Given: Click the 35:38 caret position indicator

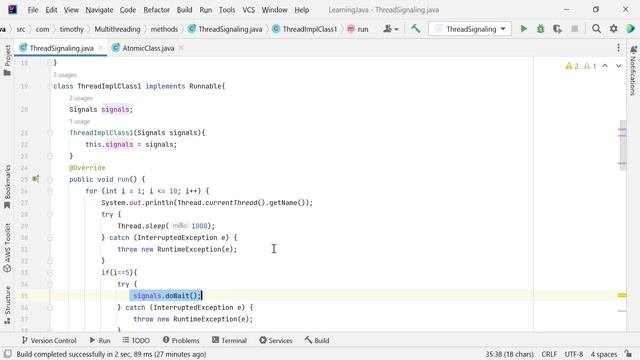Looking at the screenshot, I should [509, 354].
